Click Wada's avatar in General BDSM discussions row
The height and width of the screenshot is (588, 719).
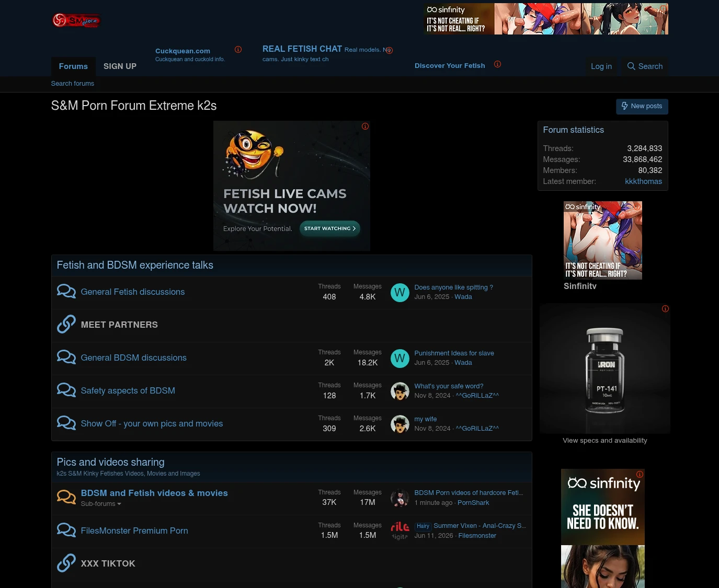coord(400,359)
